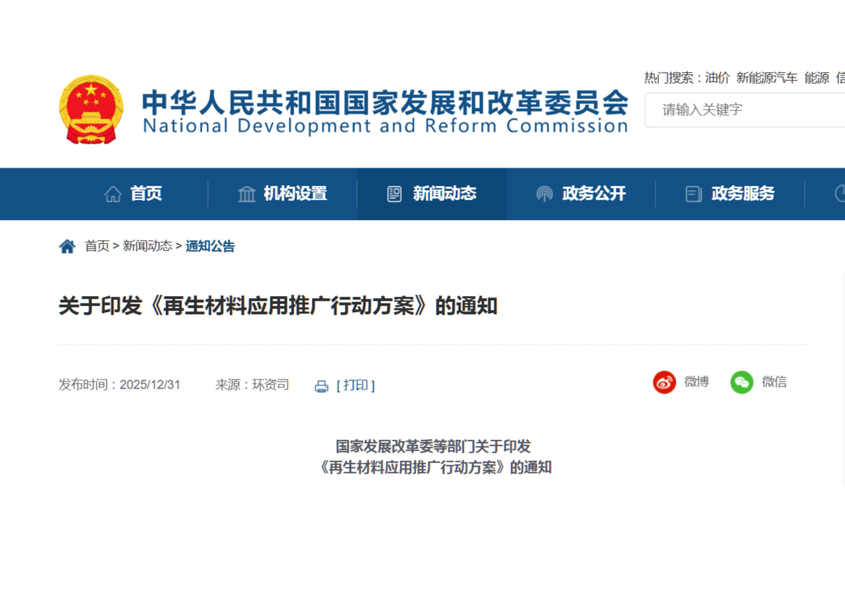Click the [打印] print link

(356, 385)
